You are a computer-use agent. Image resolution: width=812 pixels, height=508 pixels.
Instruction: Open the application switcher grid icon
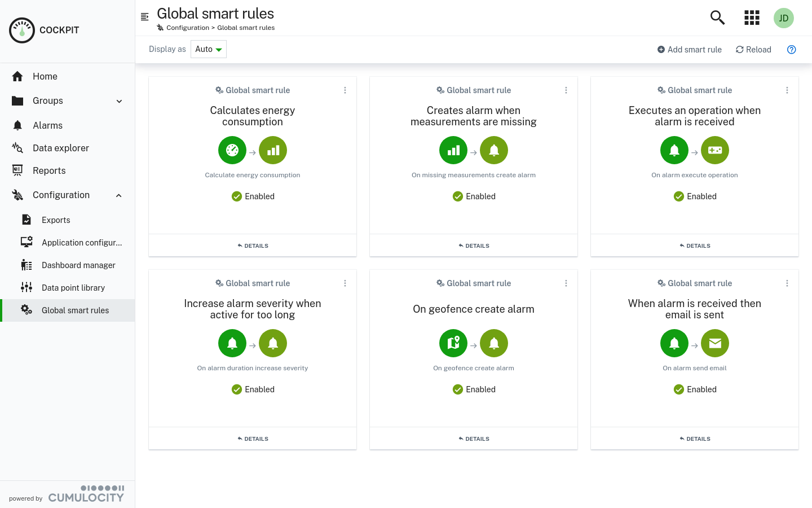(x=752, y=17)
